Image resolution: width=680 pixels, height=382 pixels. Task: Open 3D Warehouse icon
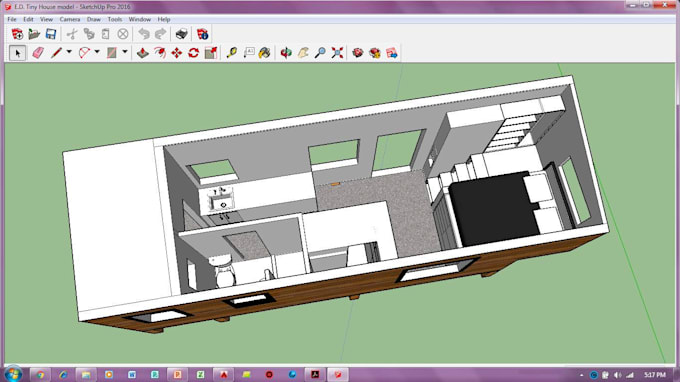coord(358,53)
